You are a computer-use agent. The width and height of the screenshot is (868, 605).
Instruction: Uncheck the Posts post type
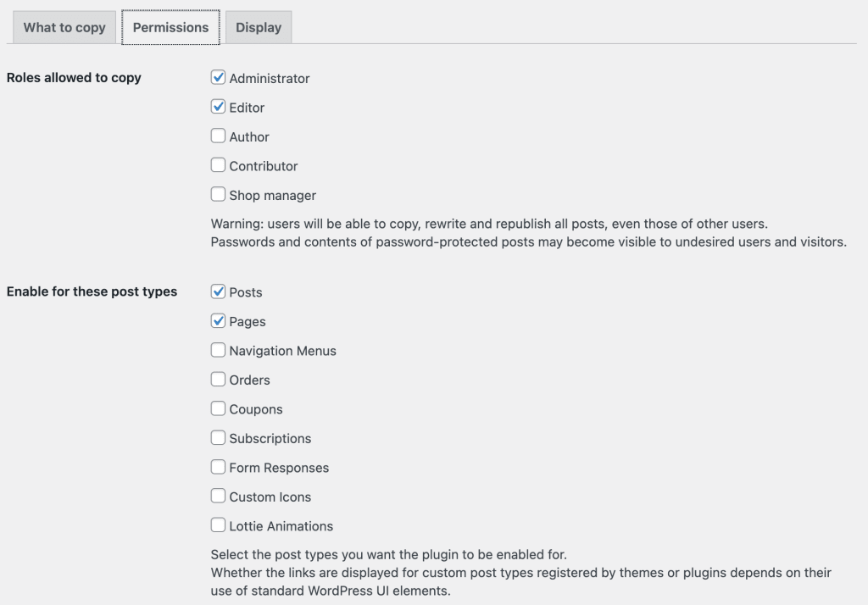[x=218, y=291]
